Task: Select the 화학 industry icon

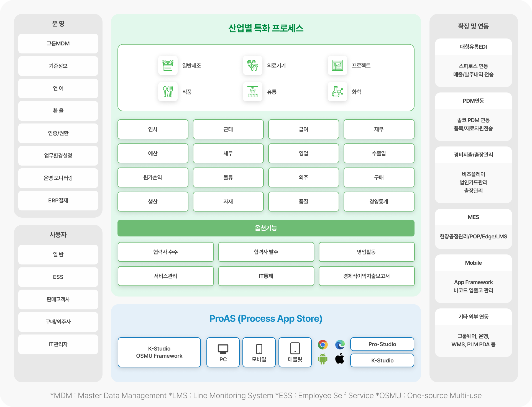Action: (337, 92)
